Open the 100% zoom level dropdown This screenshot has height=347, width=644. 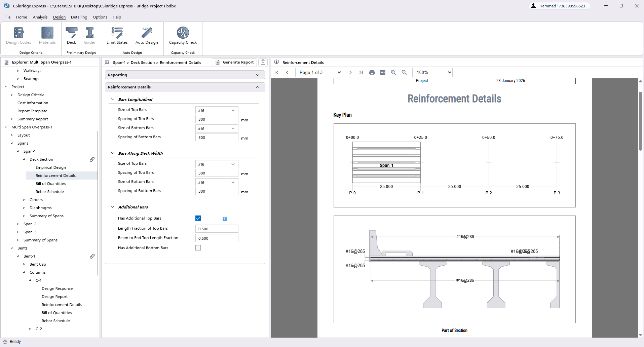pyautogui.click(x=432, y=72)
